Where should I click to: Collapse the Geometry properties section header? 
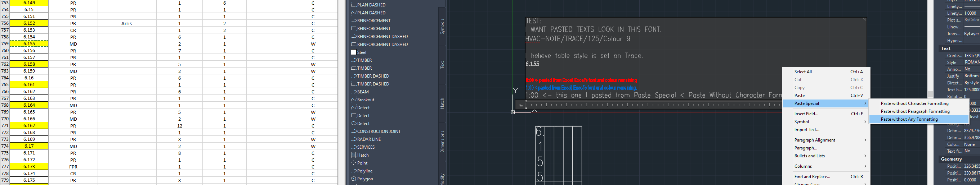(x=959, y=159)
